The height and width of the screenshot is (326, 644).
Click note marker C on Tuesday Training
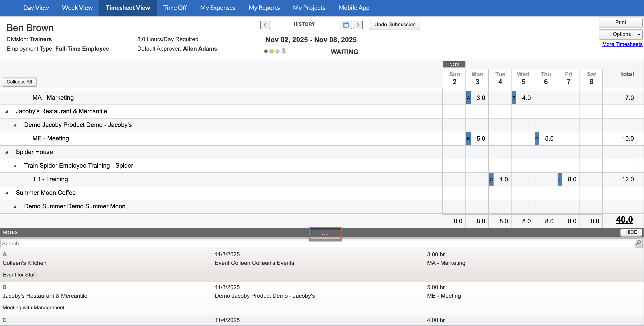491,179
